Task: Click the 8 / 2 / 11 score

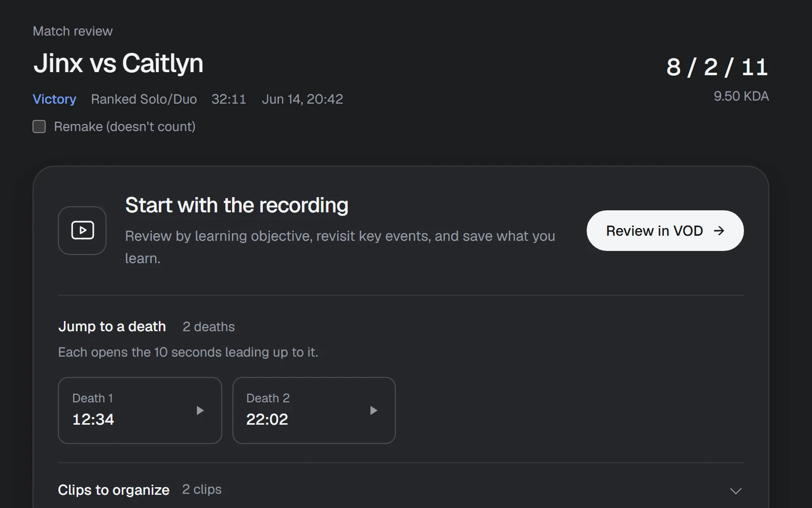Action: coord(717,67)
